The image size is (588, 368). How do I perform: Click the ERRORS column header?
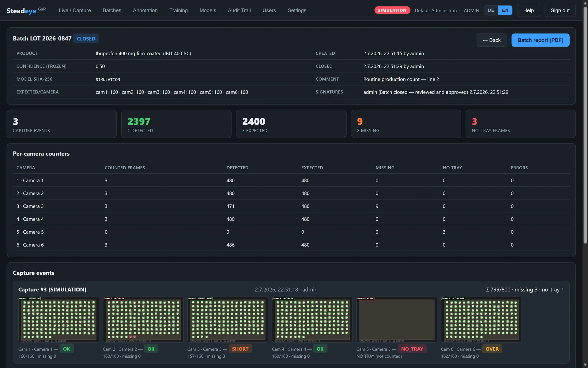[519, 168]
